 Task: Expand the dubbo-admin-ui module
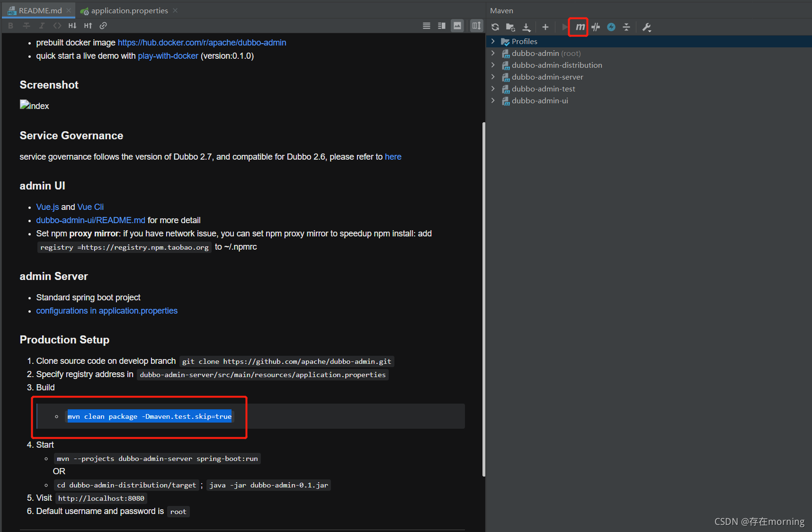(x=493, y=100)
